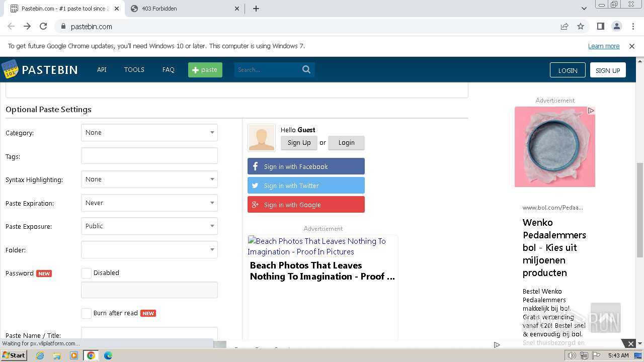Viewport: 644px width, 362px height.
Task: Open the TOOLS menu item
Action: pos(134,69)
